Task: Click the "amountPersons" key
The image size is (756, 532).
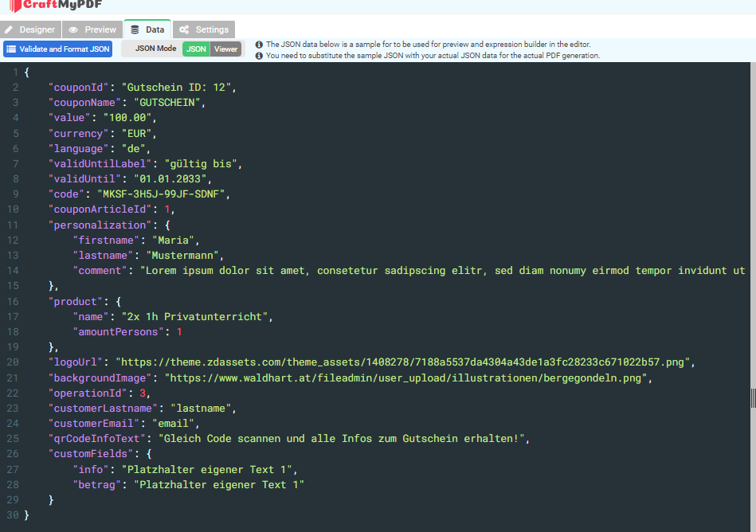Action: [118, 332]
